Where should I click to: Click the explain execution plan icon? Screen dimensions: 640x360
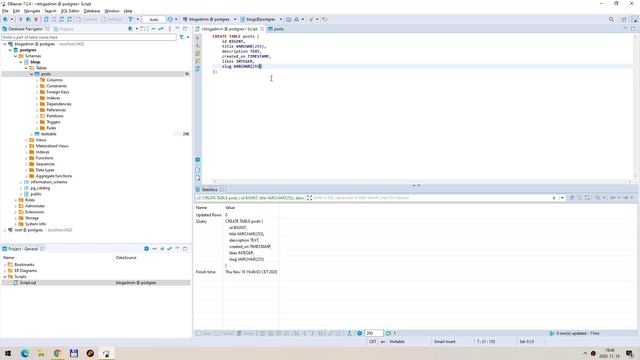point(198,61)
